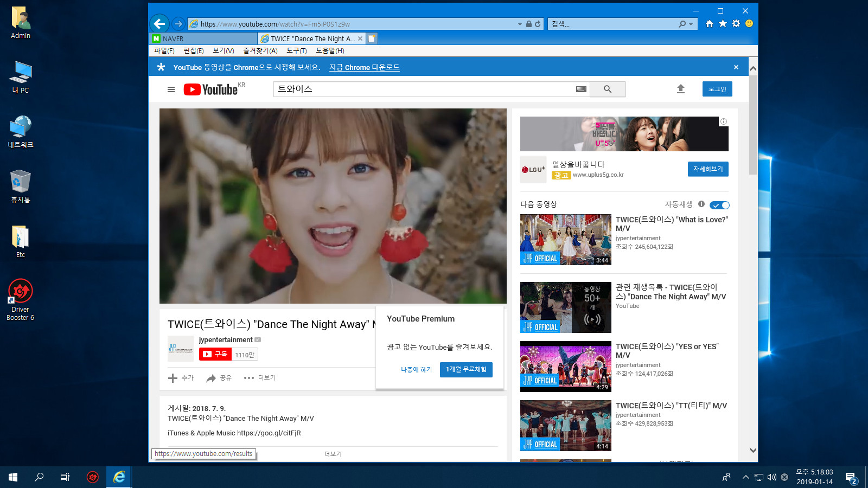Open the 도움말(H) menu
Screen dimensions: 868x488
330,50
